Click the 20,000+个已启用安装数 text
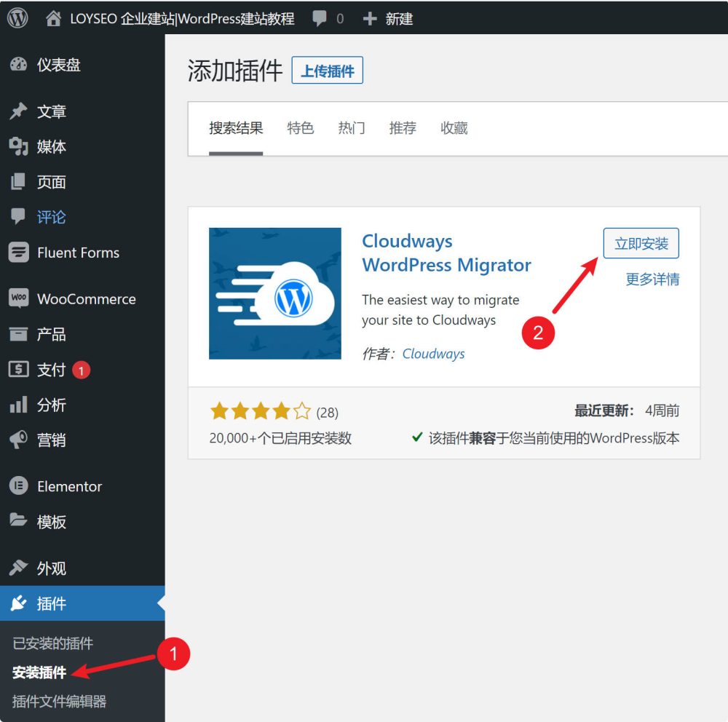The height and width of the screenshot is (722, 728). pos(280,438)
